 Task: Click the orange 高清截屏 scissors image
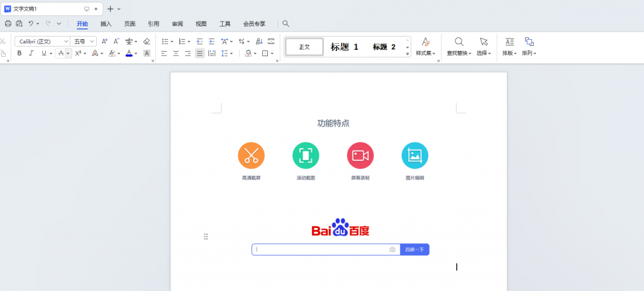(x=251, y=155)
